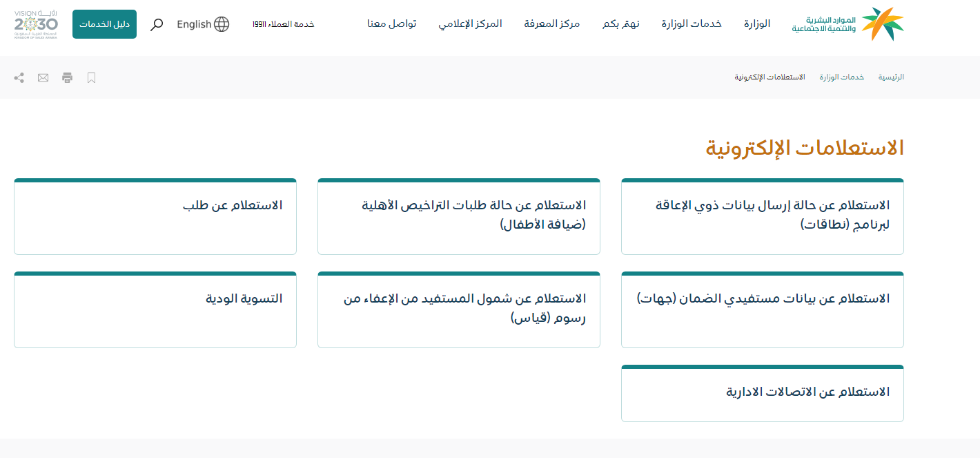Open the دليل الخدمات button
The width and height of the screenshot is (980, 458).
(x=104, y=24)
